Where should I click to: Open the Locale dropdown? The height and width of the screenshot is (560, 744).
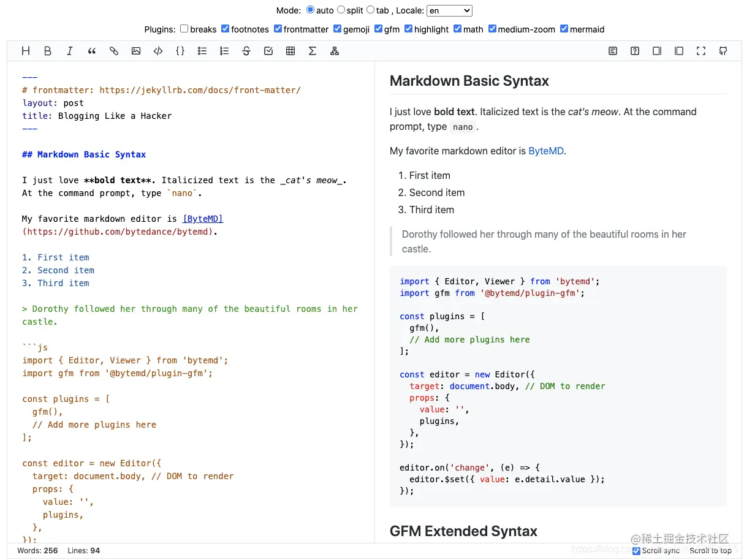click(450, 10)
